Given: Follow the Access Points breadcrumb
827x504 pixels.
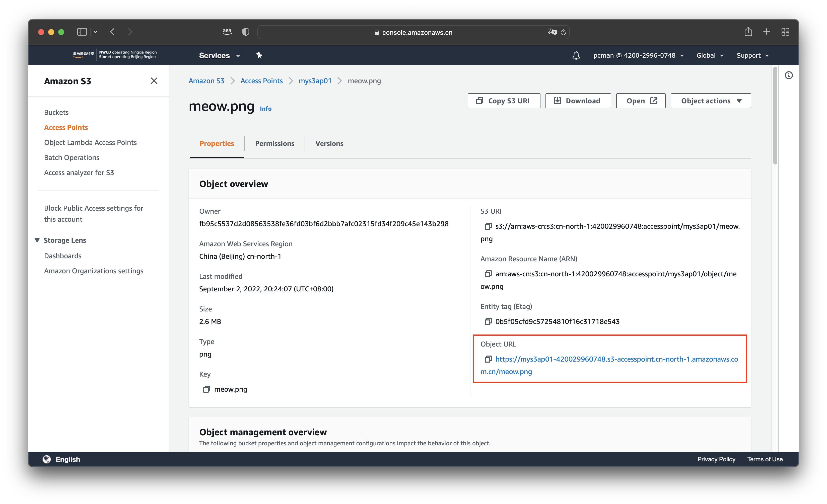Looking at the screenshot, I should point(261,81).
